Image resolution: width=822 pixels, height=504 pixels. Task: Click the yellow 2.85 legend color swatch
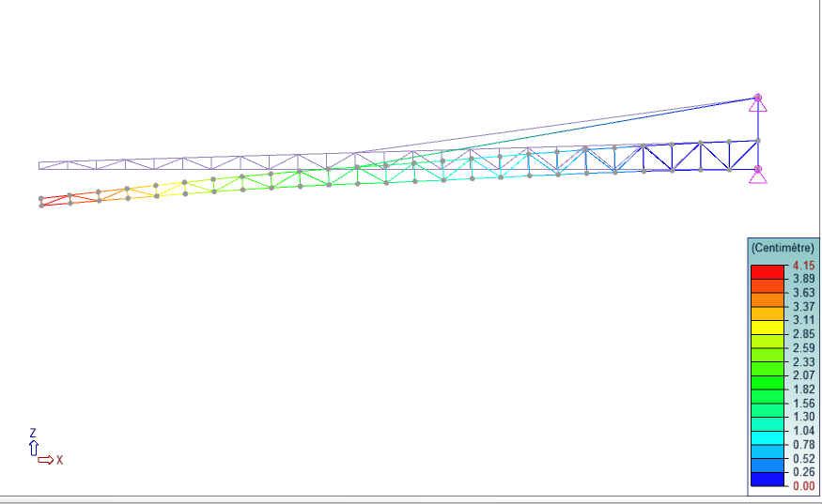coord(768,328)
